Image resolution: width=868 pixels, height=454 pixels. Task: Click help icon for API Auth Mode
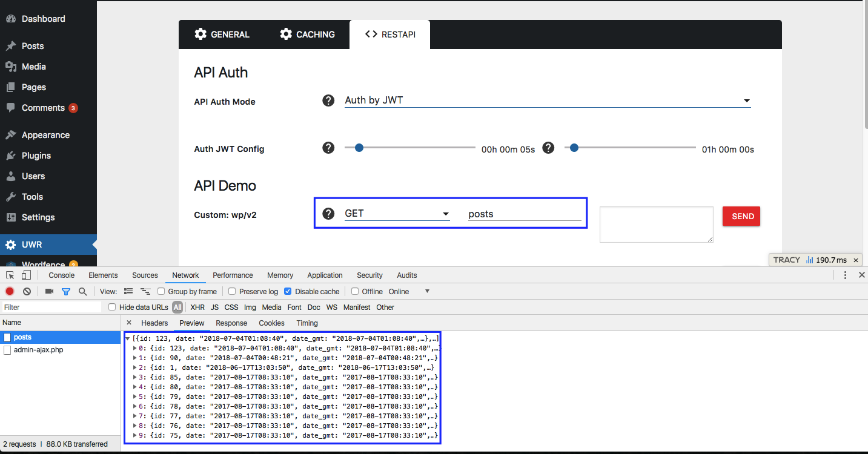point(328,100)
